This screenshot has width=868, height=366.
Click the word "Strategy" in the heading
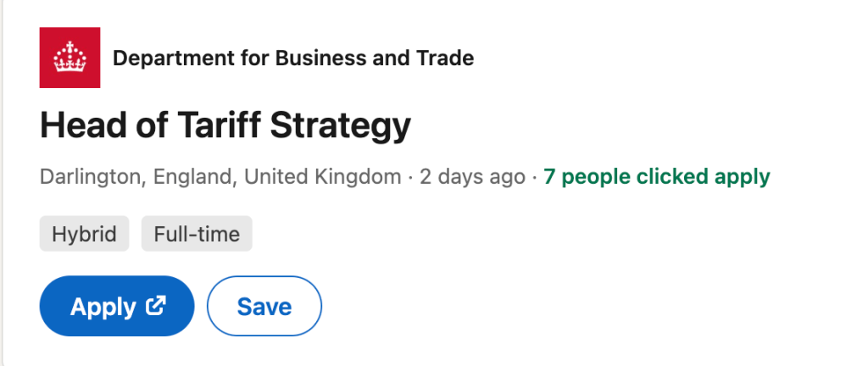pos(341,126)
